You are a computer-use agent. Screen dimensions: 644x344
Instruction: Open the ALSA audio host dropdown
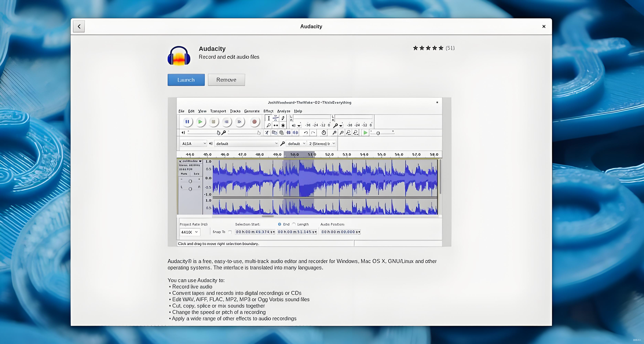pos(194,143)
